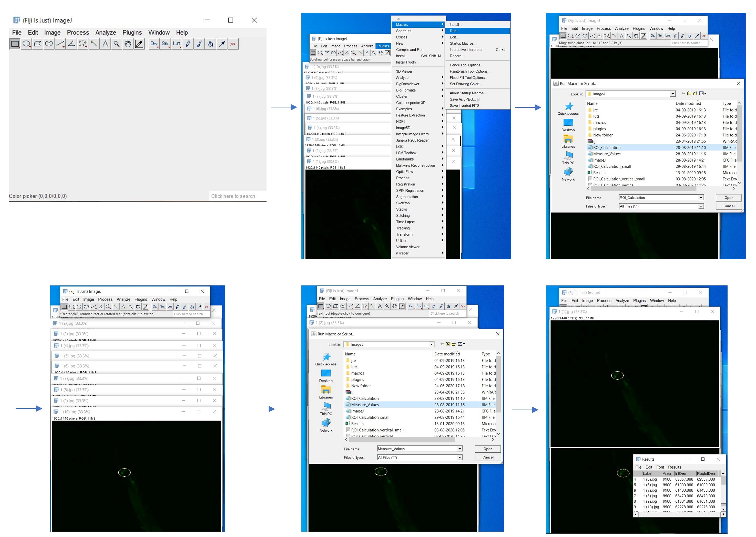This screenshot has width=756, height=537.
Task: Click Cancel button in Measure_Values file dialog
Action: click(x=488, y=457)
